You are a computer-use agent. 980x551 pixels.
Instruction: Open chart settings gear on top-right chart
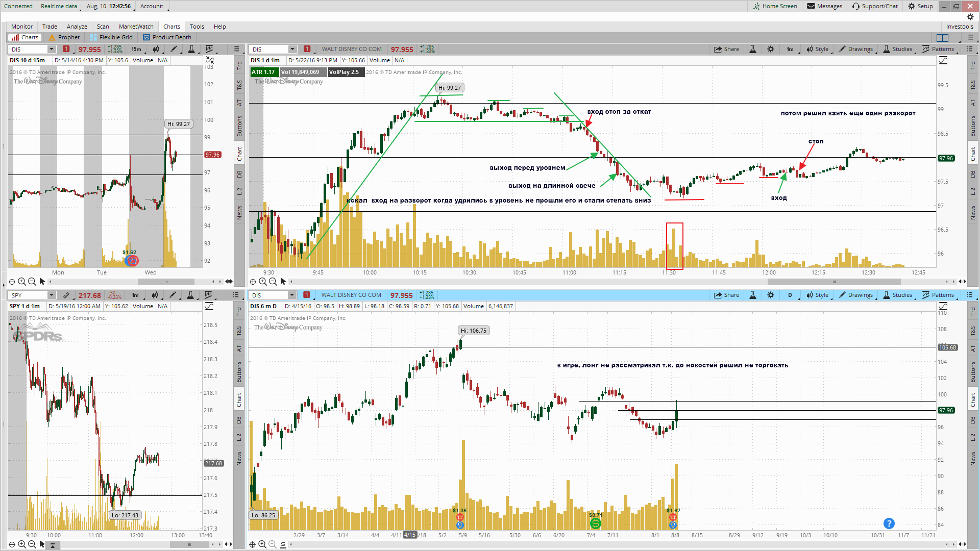(771, 49)
